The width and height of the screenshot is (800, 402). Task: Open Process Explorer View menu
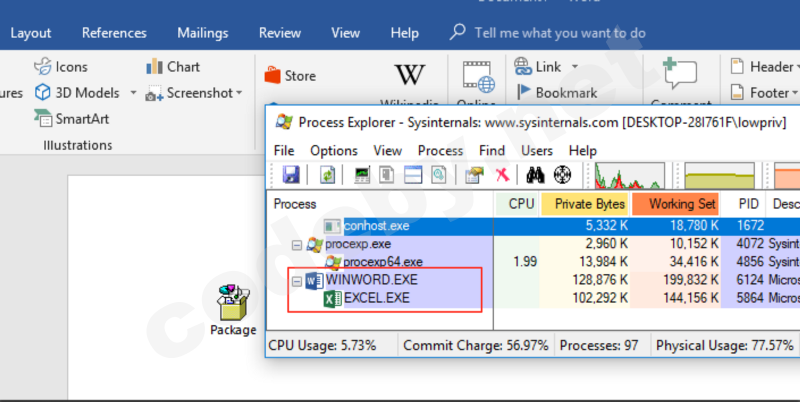(387, 150)
